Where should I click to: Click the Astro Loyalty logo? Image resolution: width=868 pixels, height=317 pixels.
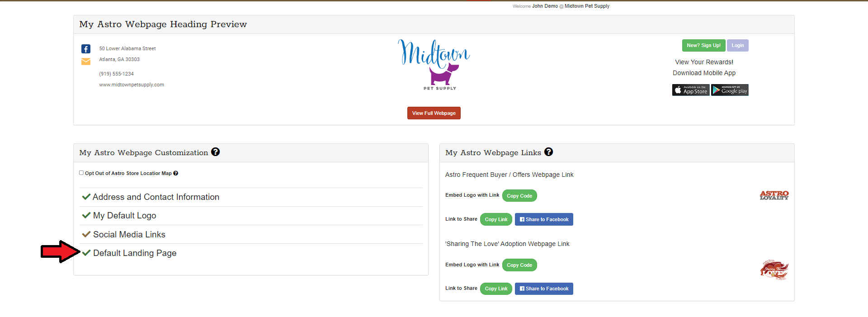point(774,195)
